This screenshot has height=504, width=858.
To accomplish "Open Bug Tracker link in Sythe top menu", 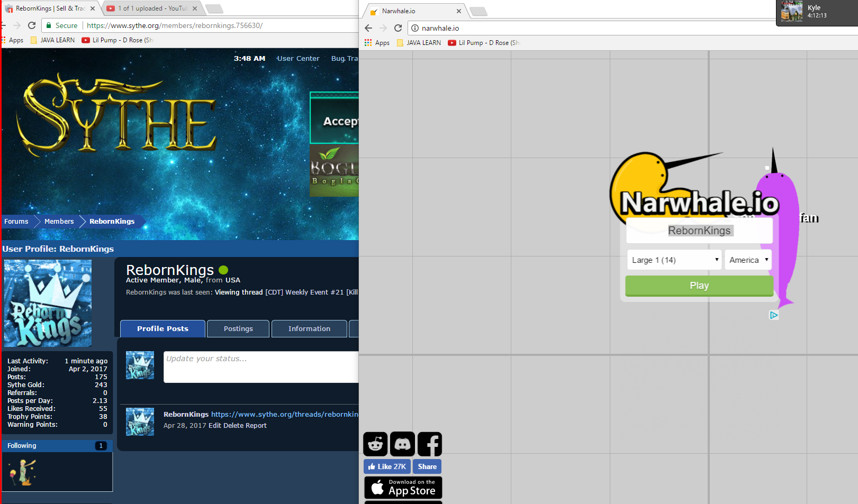I will point(345,59).
